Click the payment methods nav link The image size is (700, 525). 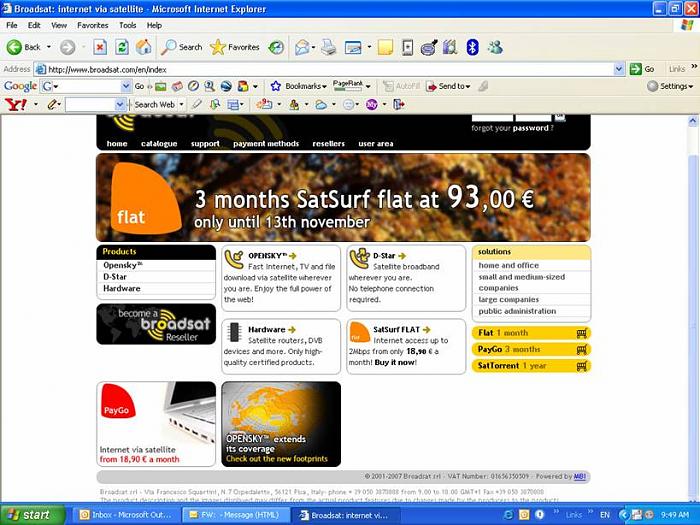[266, 144]
